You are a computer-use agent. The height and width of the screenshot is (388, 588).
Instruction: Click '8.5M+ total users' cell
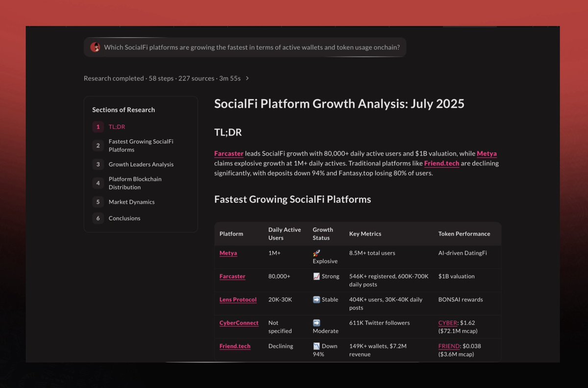372,253
